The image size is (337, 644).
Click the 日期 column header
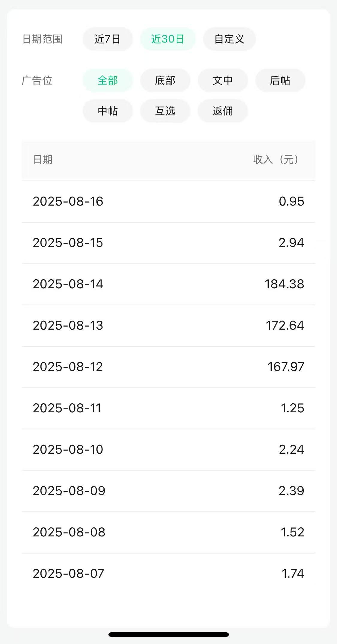[43, 159]
